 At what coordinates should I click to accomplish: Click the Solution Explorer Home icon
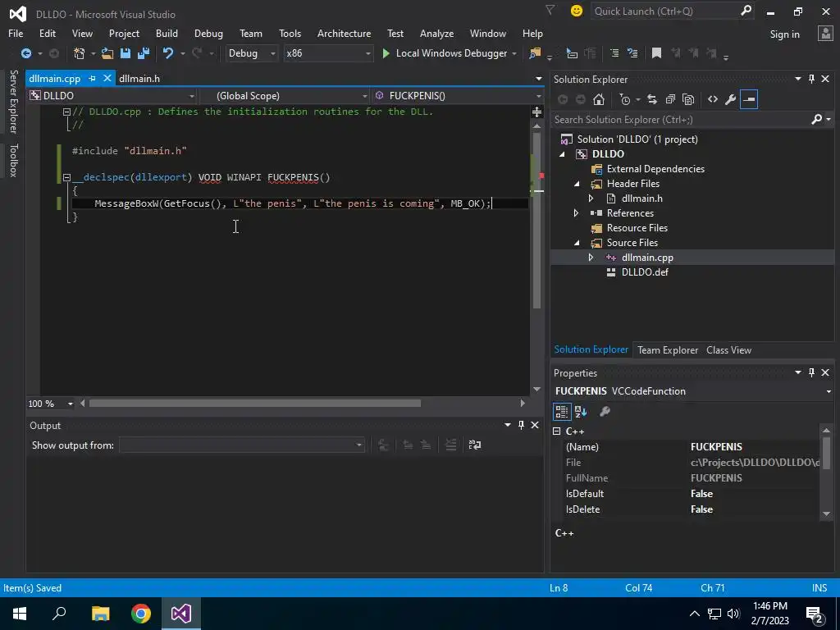click(599, 99)
